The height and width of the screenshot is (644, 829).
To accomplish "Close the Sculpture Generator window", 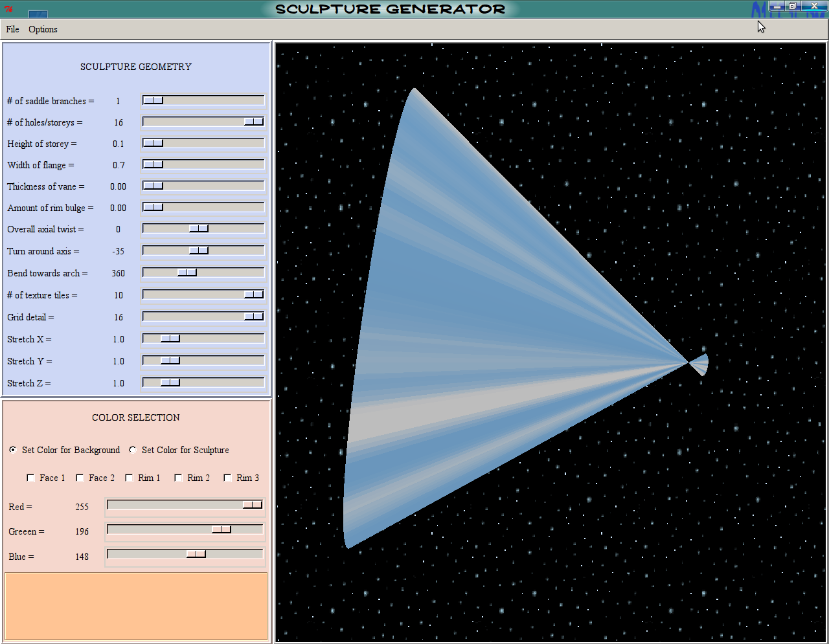I will click(814, 6).
